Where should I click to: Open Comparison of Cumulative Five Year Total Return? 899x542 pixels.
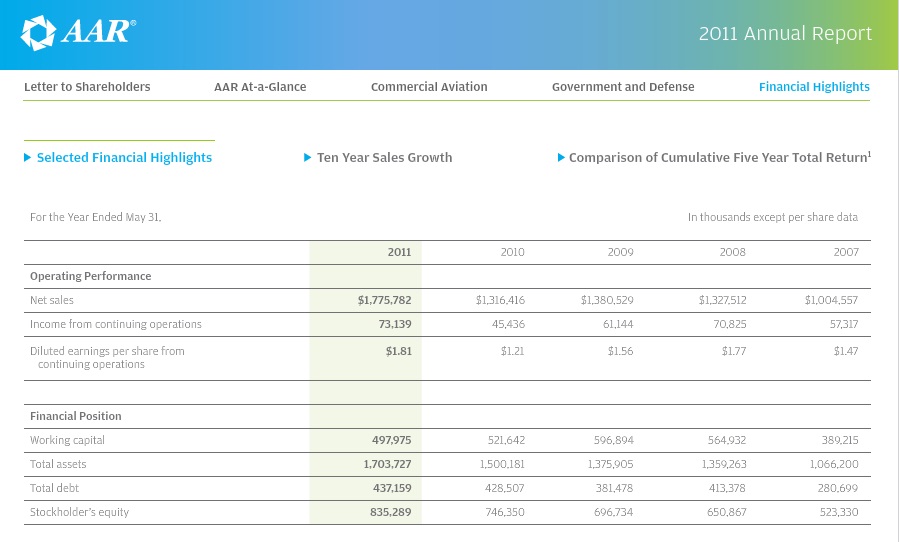tap(719, 158)
